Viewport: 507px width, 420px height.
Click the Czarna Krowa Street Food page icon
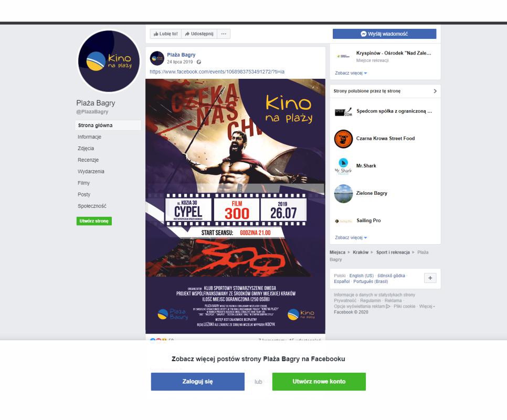(343, 139)
